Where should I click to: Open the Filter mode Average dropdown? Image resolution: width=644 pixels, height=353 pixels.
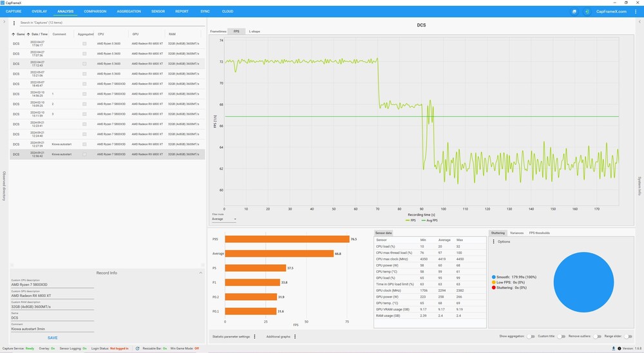point(224,219)
